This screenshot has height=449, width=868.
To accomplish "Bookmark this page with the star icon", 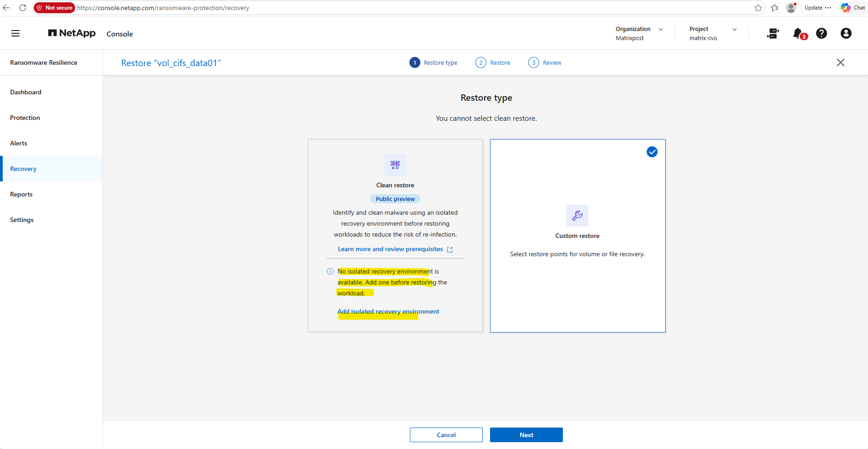I will [758, 8].
